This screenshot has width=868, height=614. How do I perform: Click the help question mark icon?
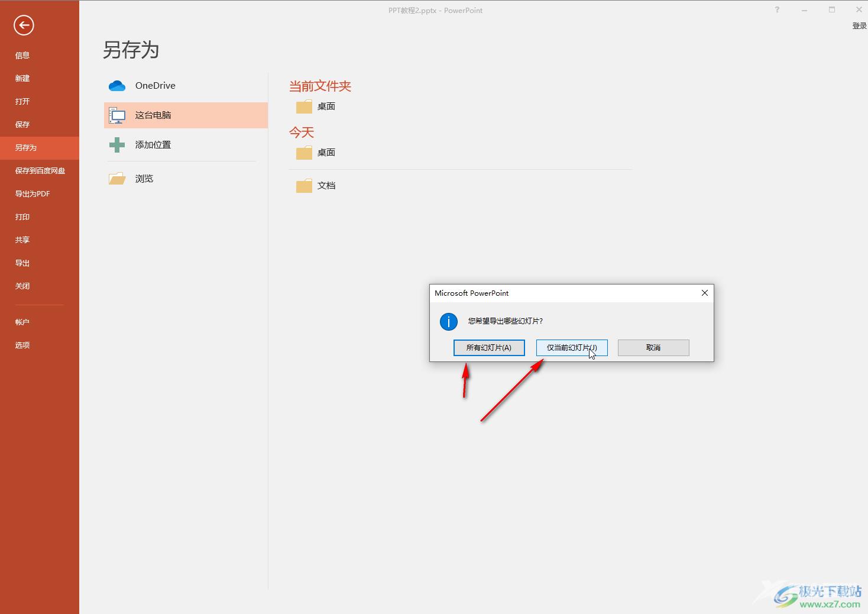(777, 9)
